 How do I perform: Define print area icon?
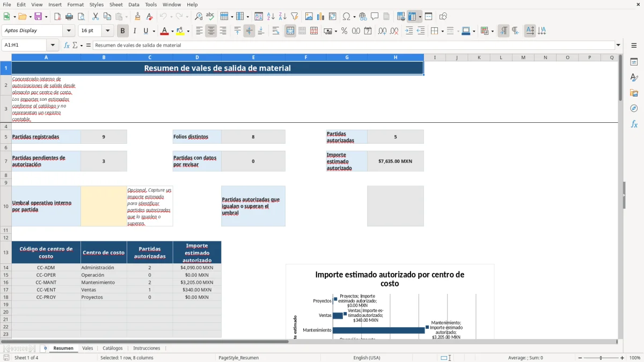coord(401,17)
